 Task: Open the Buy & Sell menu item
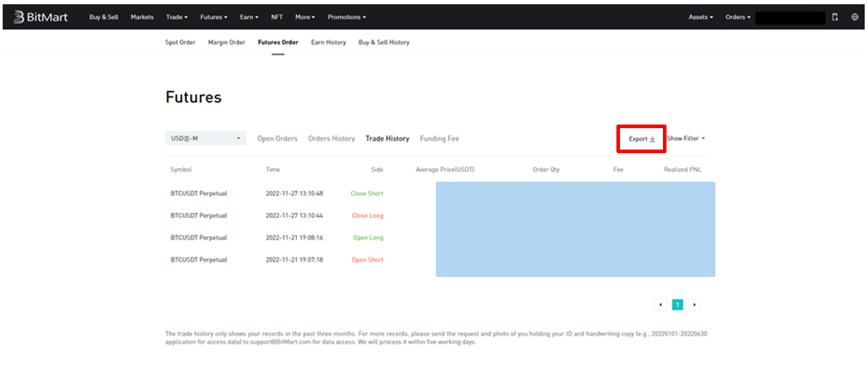pyautogui.click(x=104, y=17)
